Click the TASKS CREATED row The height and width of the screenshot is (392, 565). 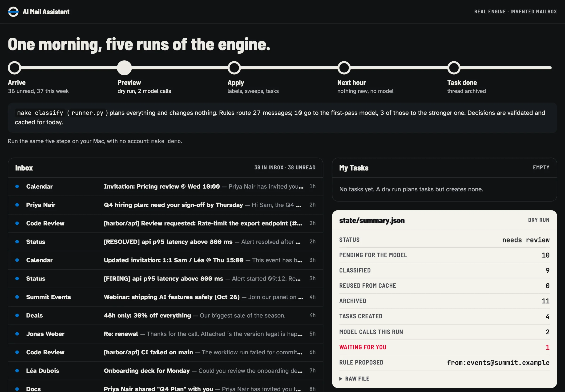444,316
